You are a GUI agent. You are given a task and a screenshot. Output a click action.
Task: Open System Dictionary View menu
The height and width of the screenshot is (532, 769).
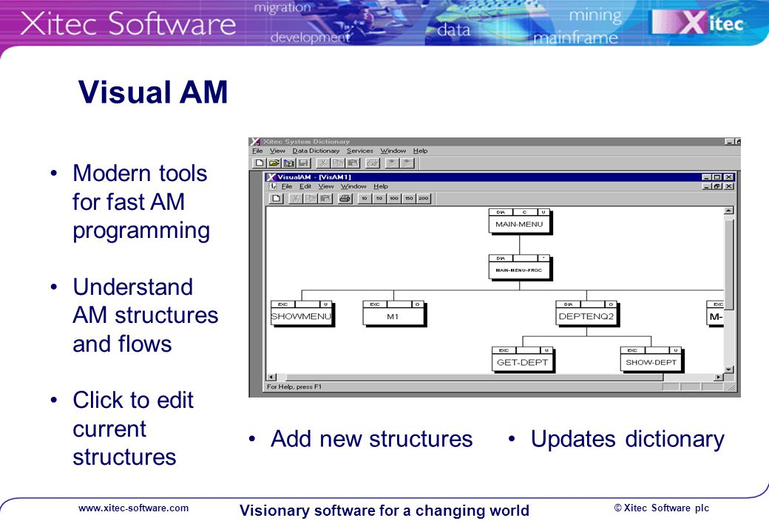277,151
